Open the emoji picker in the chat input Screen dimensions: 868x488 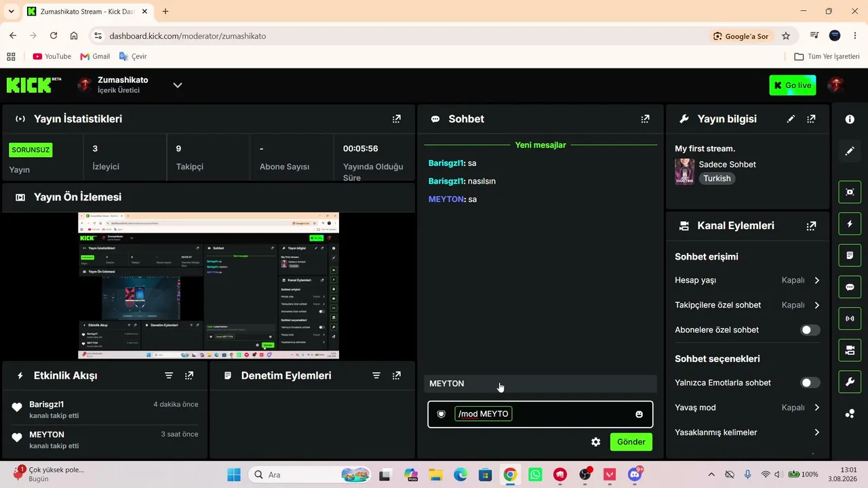click(x=639, y=414)
